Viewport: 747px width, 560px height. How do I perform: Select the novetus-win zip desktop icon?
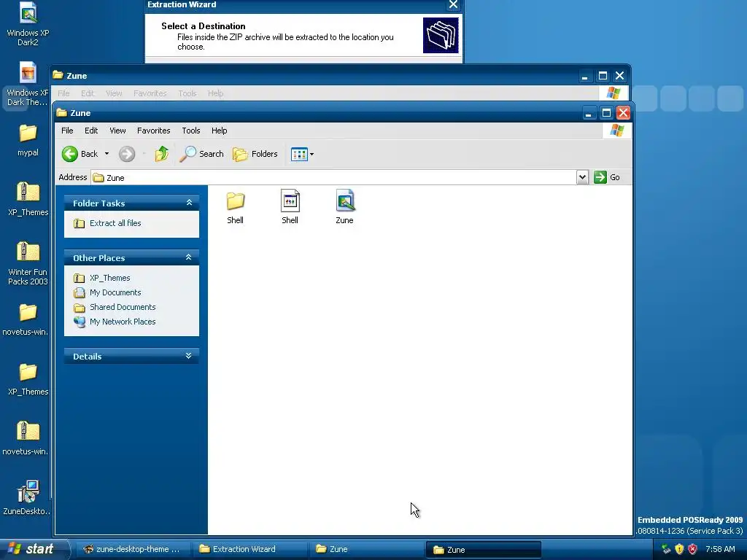tap(27, 438)
